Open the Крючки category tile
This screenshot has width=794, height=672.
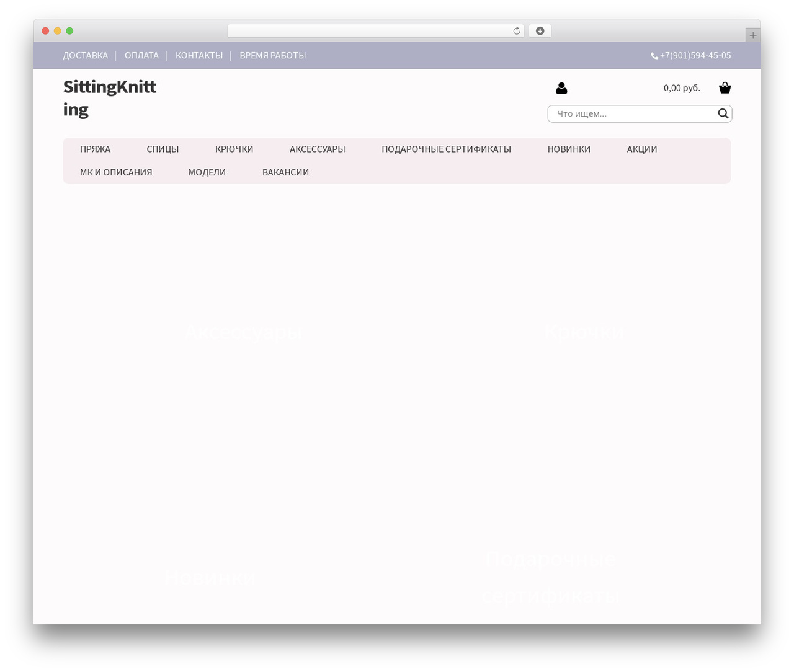click(x=584, y=331)
